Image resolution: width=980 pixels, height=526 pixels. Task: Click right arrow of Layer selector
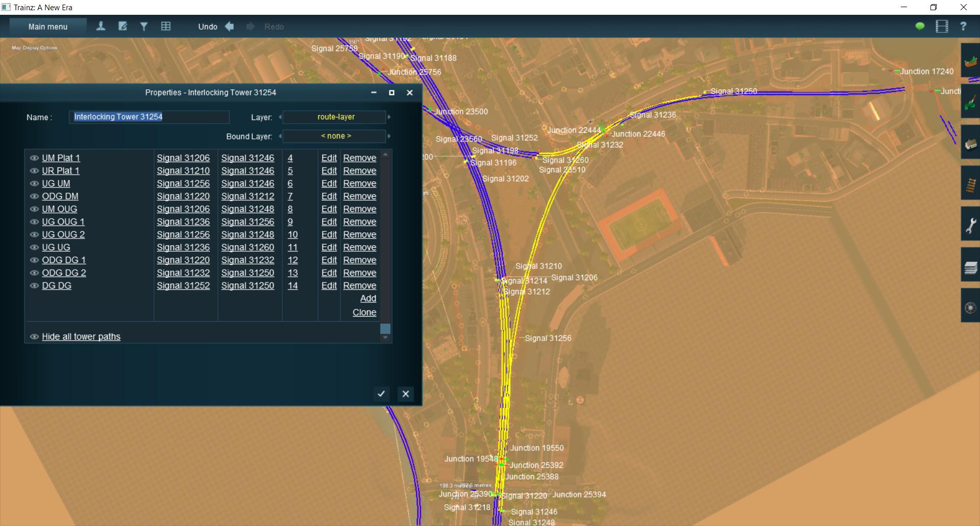click(x=389, y=117)
